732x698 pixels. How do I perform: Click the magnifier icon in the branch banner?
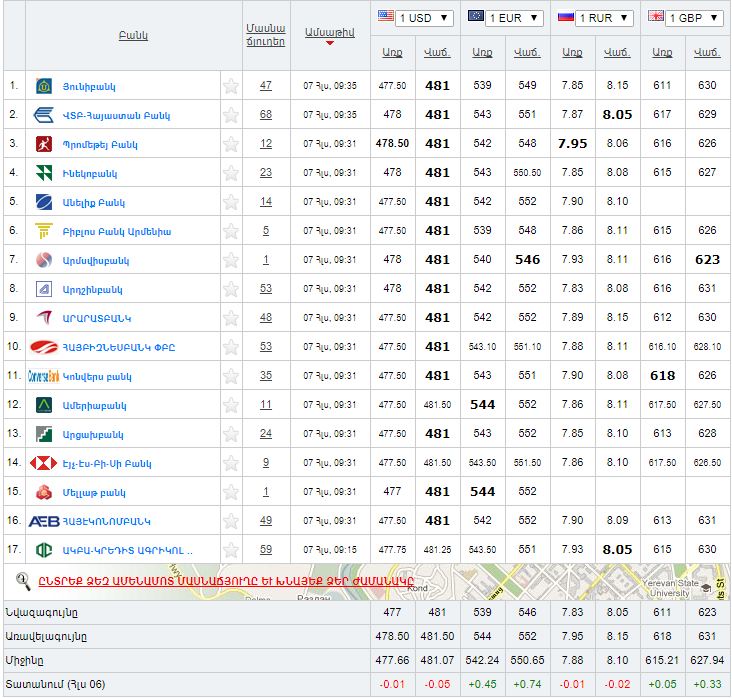[24, 580]
